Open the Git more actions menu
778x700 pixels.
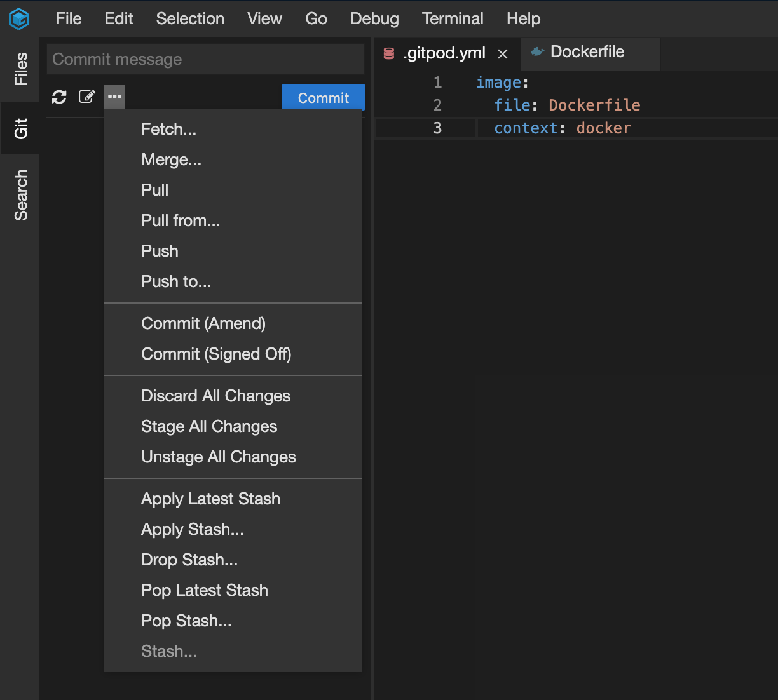pyautogui.click(x=114, y=97)
